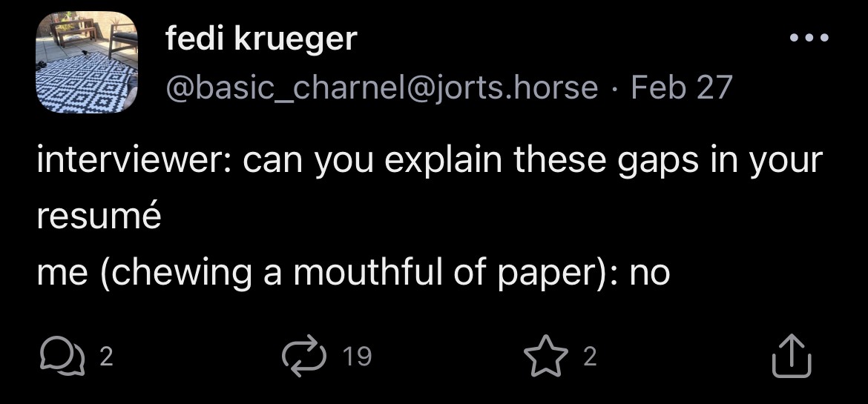The image size is (868, 404).
Task: Tap the favorites count beside the star
Action: pyautogui.click(x=588, y=357)
